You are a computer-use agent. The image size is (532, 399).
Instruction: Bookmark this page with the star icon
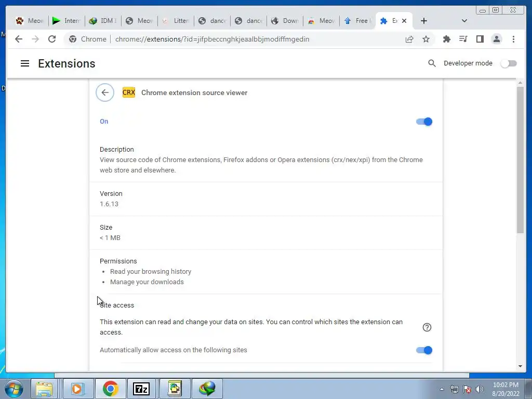[x=426, y=39]
